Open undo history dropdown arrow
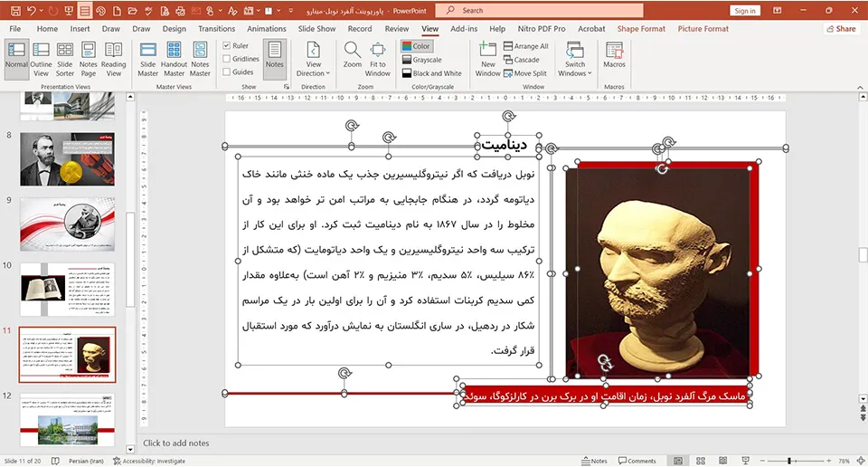The height and width of the screenshot is (467, 868). [x=42, y=11]
